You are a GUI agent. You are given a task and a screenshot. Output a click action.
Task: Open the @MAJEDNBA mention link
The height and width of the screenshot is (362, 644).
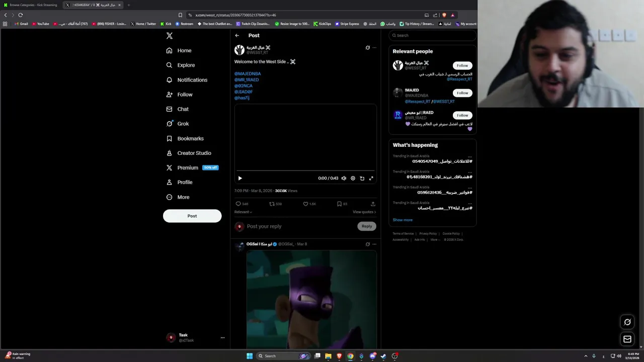coord(248,73)
